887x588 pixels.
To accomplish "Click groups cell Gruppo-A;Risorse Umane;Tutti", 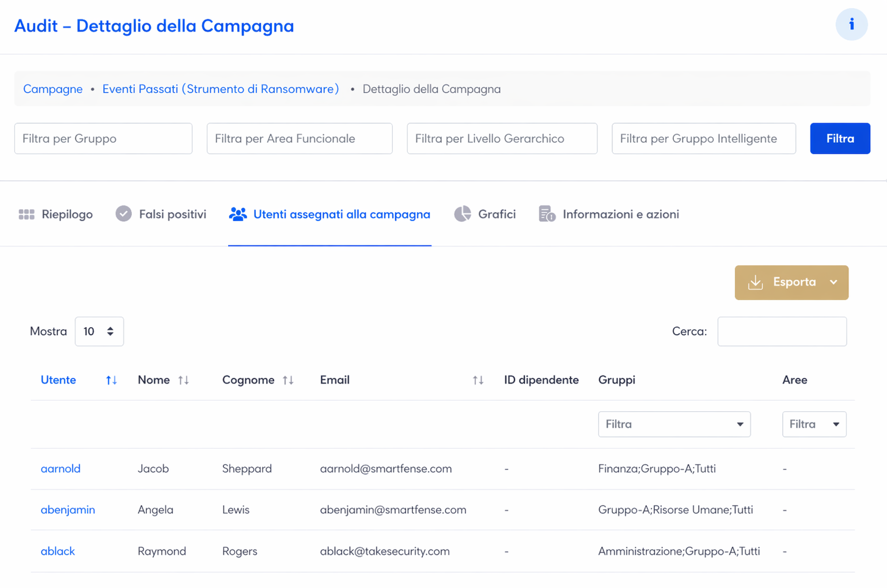I will tap(676, 510).
